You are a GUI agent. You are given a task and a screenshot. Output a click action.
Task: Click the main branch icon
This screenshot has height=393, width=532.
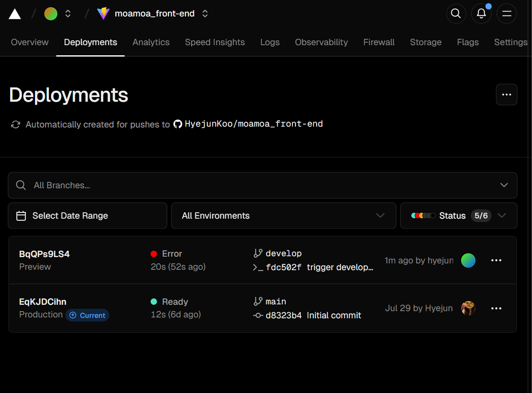point(258,301)
